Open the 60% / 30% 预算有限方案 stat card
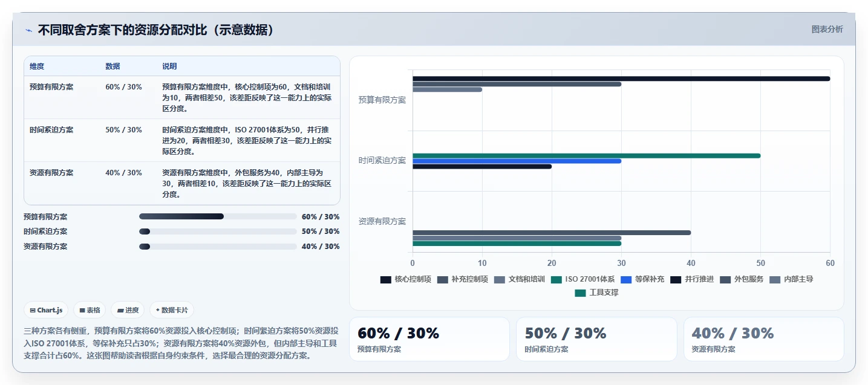The width and height of the screenshot is (868, 385). 429,339
